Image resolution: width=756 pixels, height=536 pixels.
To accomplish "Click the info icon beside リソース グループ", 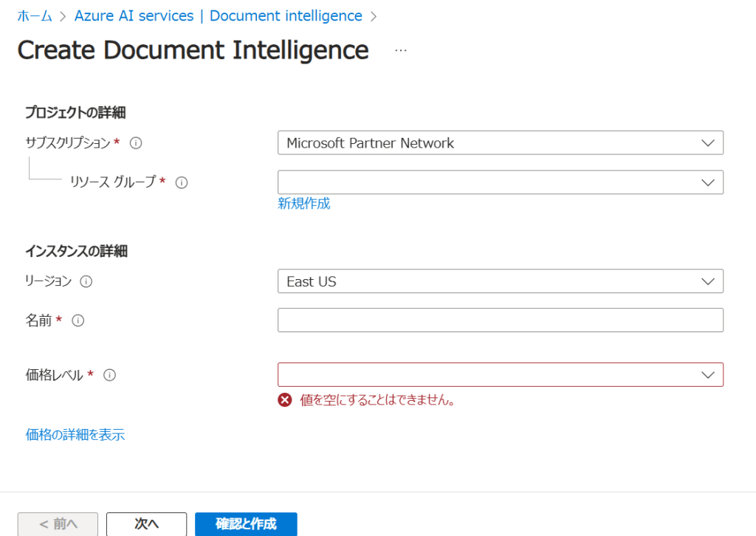I will click(x=182, y=182).
